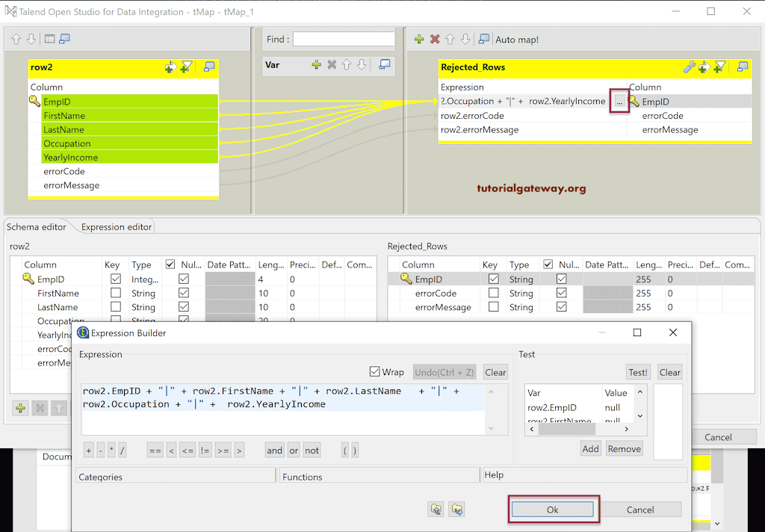This screenshot has height=532, width=765.
Task: Switch to the Expression editor tab
Action: coord(116,226)
